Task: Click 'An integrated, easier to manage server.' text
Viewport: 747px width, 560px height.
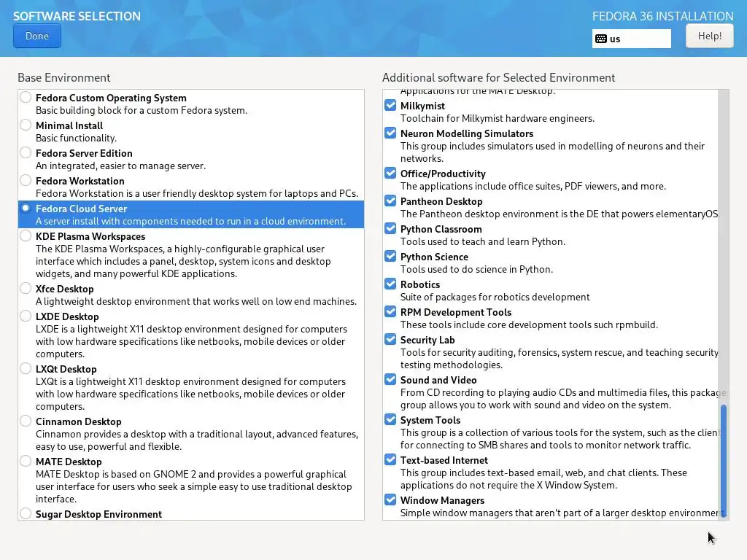Action: [120, 166]
